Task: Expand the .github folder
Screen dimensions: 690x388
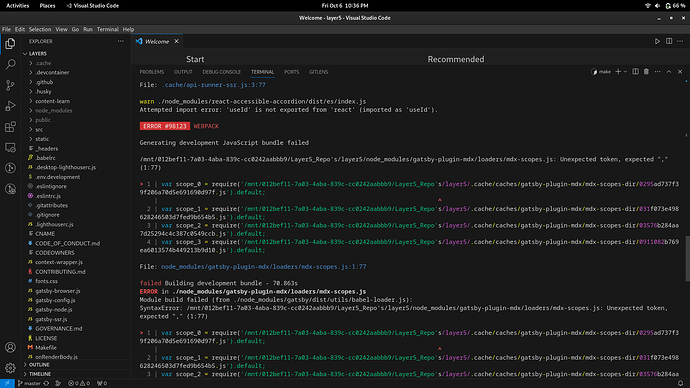Action: [x=44, y=82]
